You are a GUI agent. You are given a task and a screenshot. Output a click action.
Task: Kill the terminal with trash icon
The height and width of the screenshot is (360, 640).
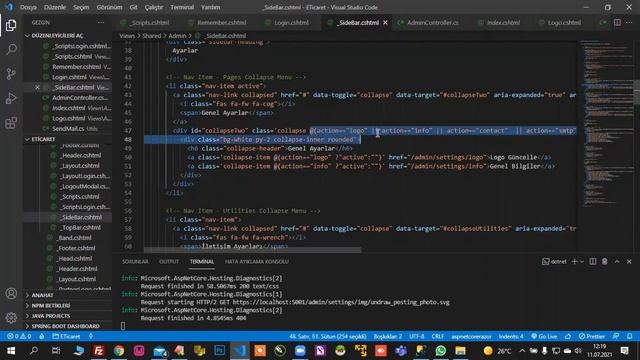pos(604,261)
